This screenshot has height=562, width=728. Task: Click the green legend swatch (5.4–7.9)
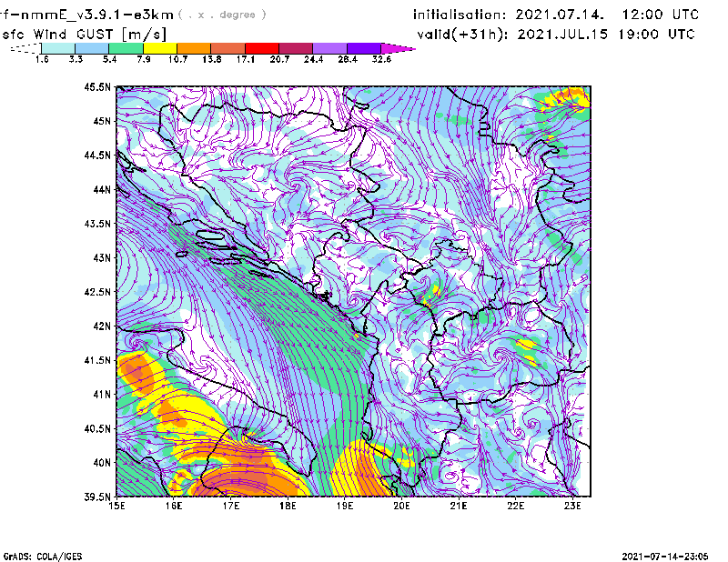[126, 48]
